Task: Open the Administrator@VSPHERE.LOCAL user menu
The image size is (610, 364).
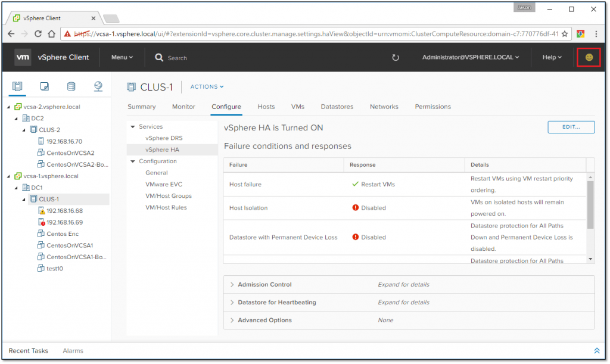Action: pyautogui.click(x=471, y=57)
